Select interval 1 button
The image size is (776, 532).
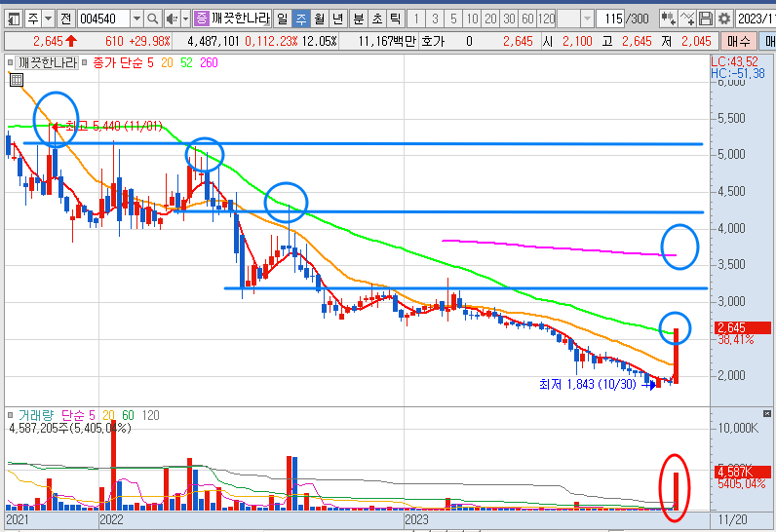click(416, 19)
